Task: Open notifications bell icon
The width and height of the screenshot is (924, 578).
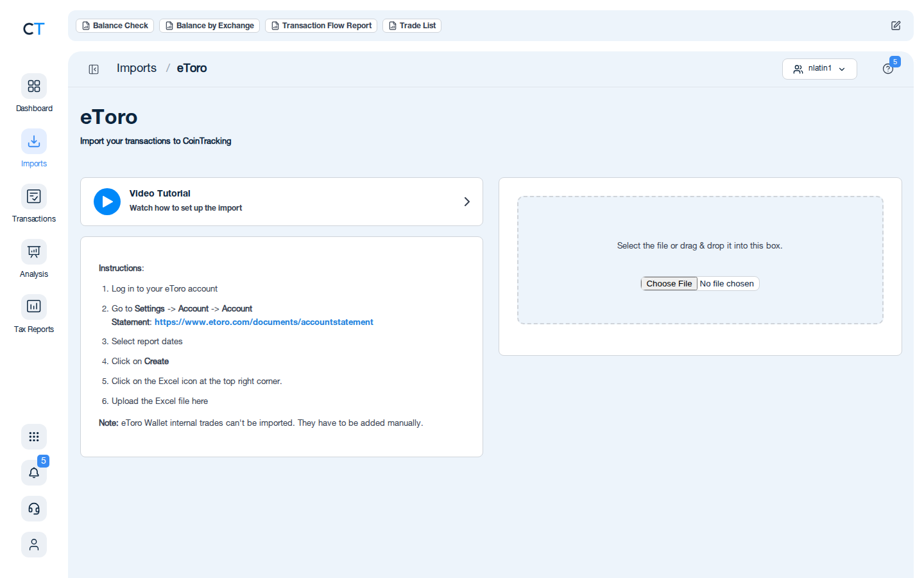Action: point(34,473)
